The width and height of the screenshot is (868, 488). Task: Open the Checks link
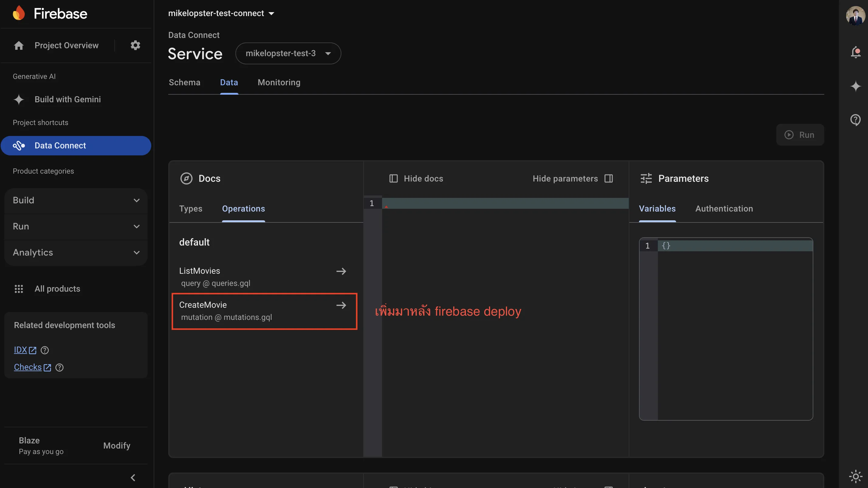coord(28,368)
